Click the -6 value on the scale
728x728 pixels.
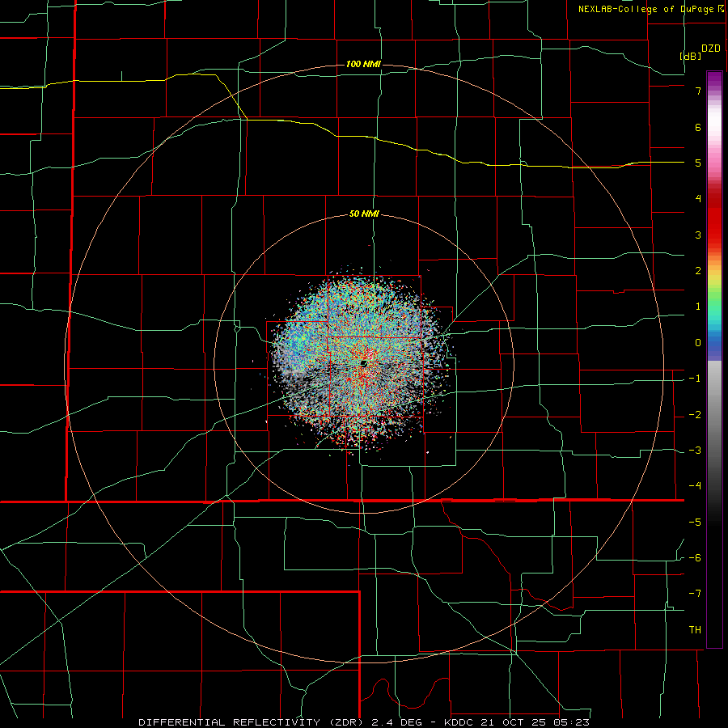(695, 558)
